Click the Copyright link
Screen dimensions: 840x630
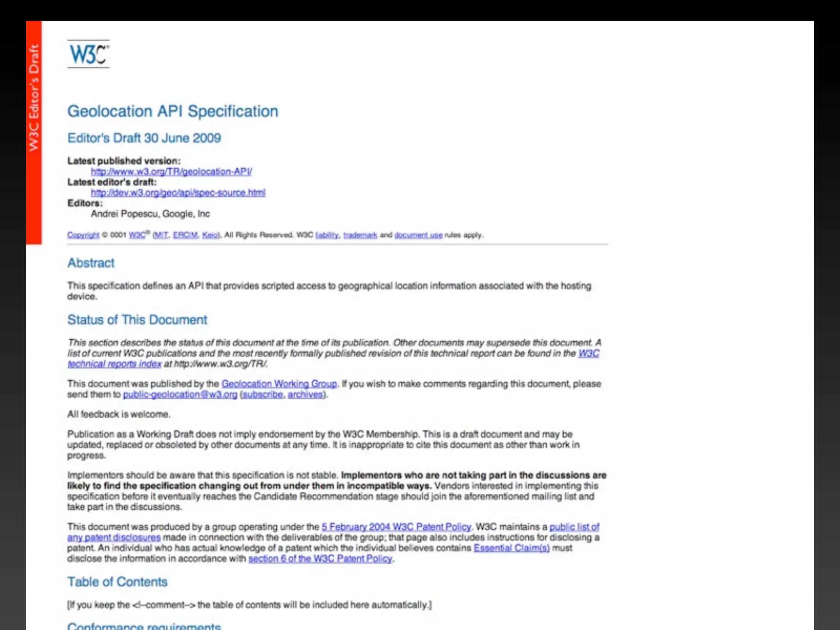(83, 235)
